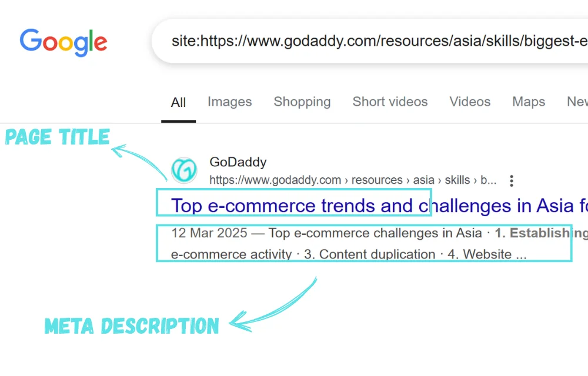The width and height of the screenshot is (588, 376).
Task: Click the GoDaddy site name above the URL
Action: pos(238,162)
